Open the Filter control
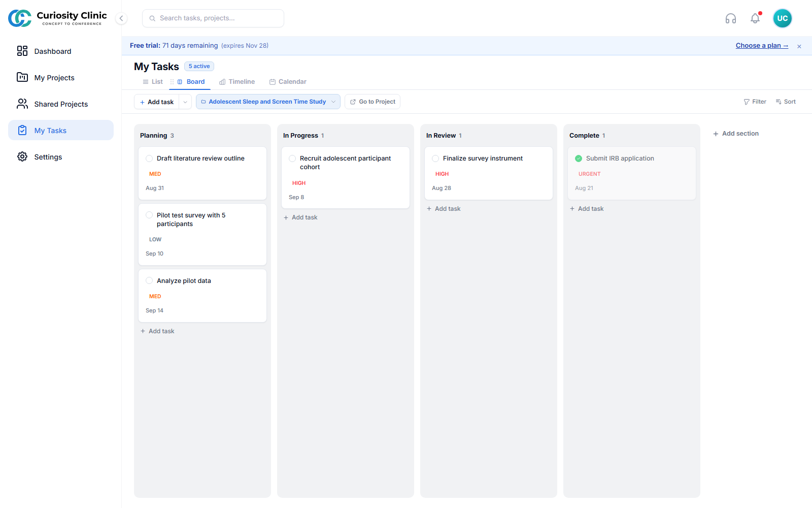 755,102
